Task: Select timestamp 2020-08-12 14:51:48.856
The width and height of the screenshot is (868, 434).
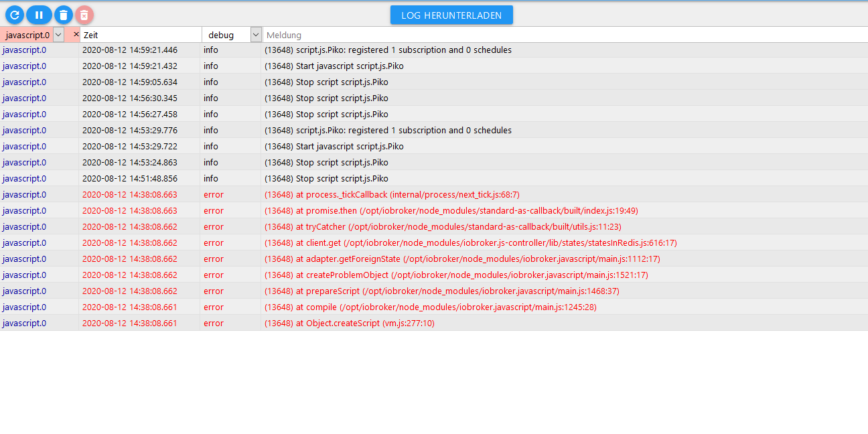Action: tap(130, 178)
